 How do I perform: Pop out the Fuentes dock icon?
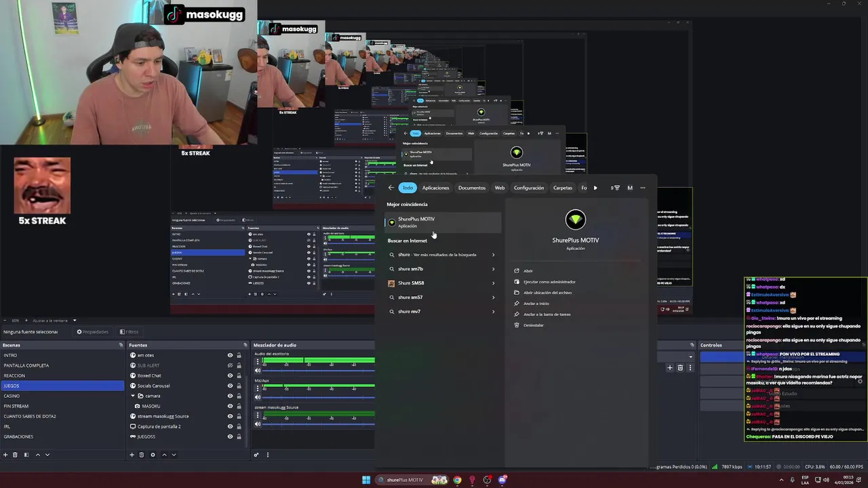click(x=245, y=345)
